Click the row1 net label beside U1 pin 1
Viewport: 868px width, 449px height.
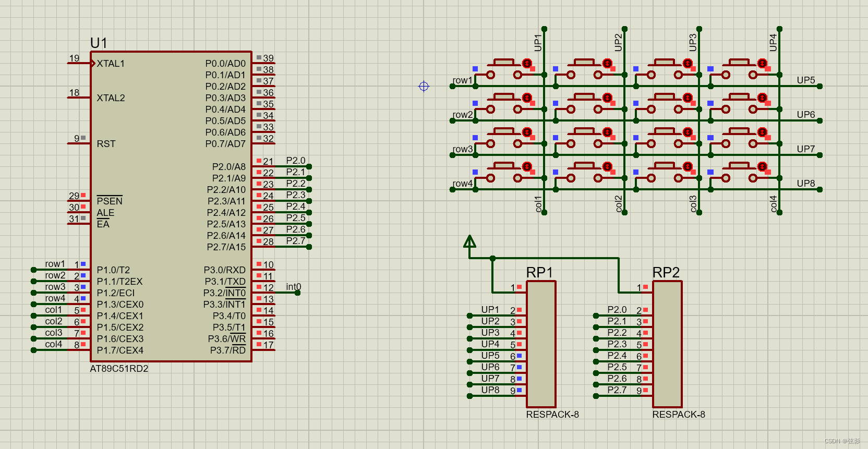pos(55,264)
